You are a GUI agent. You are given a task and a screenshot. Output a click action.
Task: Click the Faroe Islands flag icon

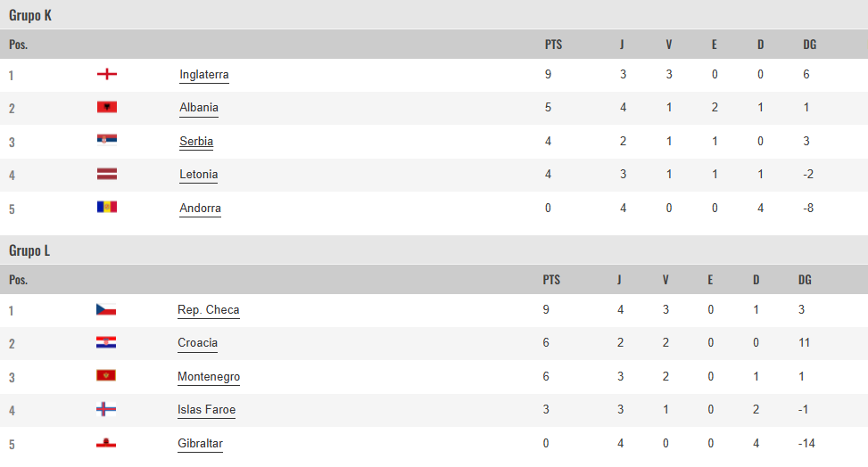106,409
